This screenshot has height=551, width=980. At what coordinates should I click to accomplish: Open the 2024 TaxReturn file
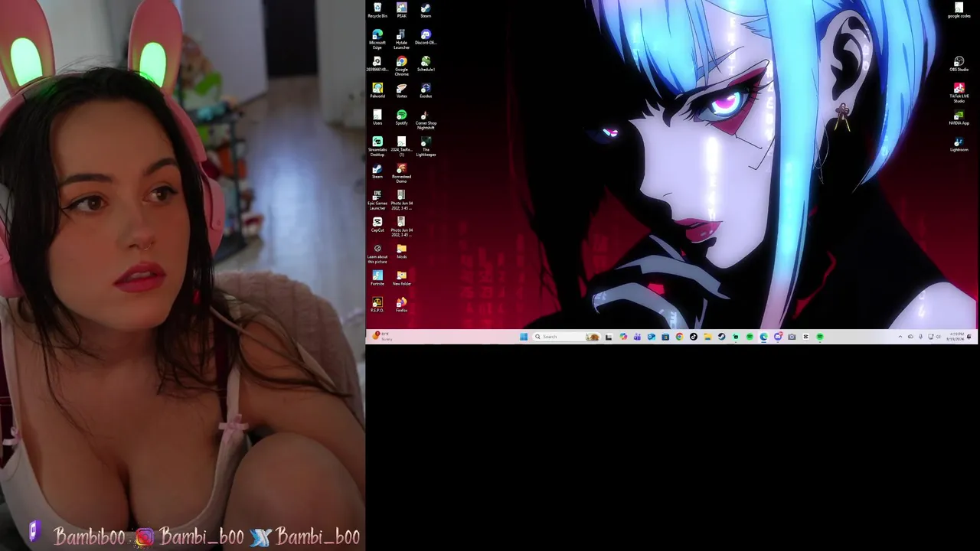401,147
